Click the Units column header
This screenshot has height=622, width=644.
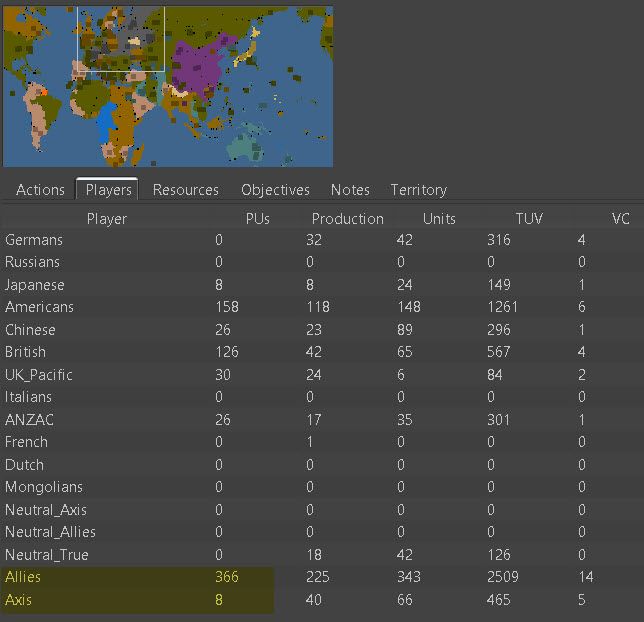(x=439, y=218)
